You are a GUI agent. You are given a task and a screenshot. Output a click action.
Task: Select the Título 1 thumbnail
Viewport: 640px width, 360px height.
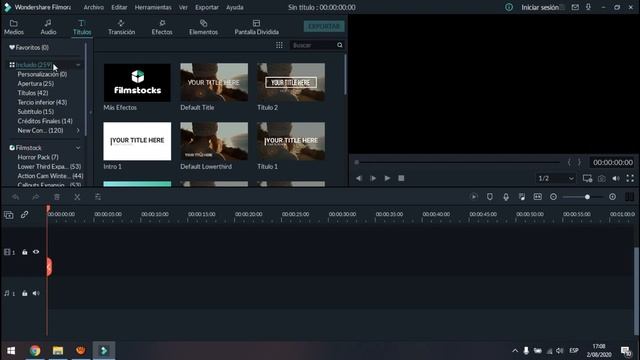(x=291, y=141)
